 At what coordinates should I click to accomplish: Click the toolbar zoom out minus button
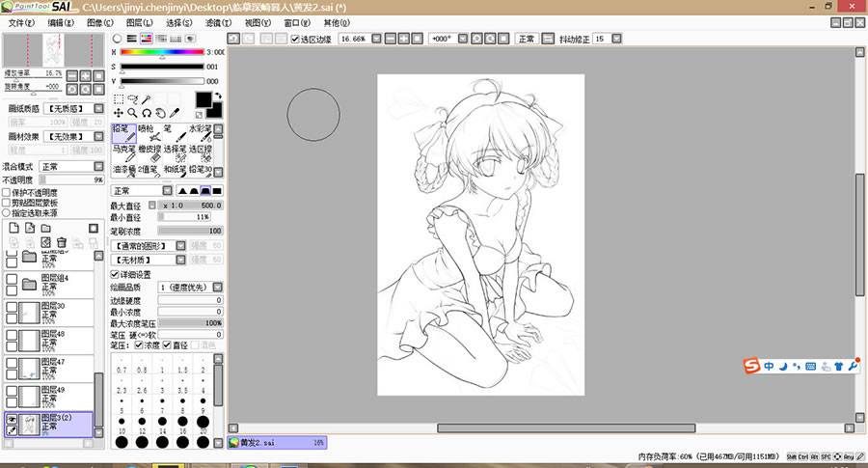pos(391,39)
